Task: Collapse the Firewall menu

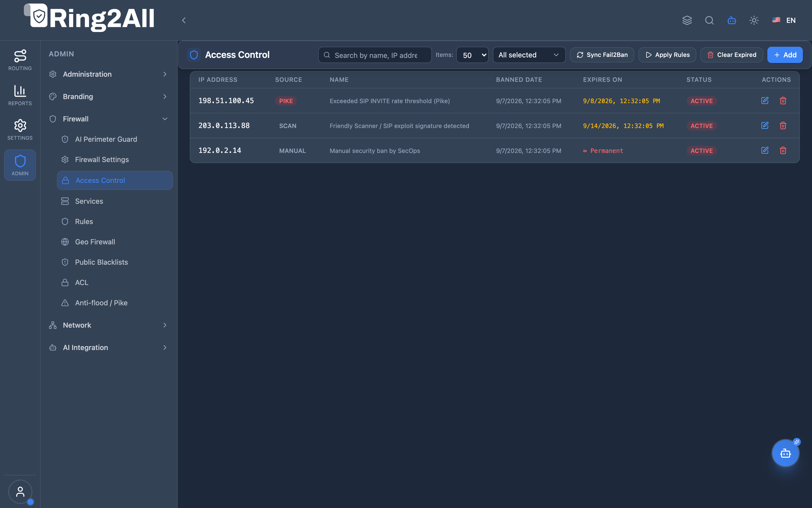Action: 108,119
